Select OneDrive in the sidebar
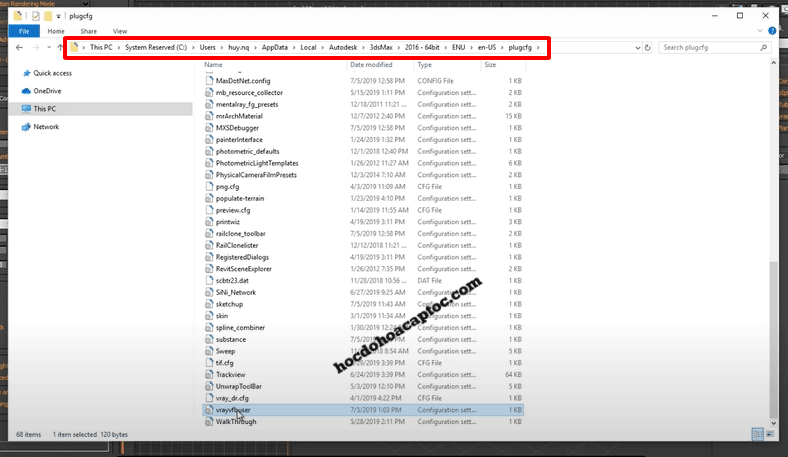Image resolution: width=788 pixels, height=457 pixels. coord(47,91)
